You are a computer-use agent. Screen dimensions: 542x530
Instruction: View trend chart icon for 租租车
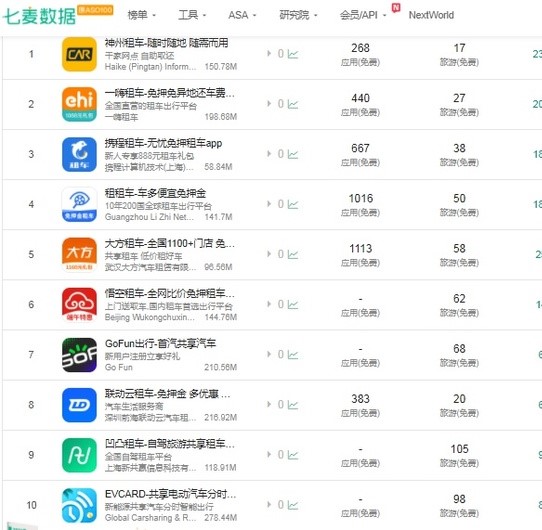(x=293, y=204)
